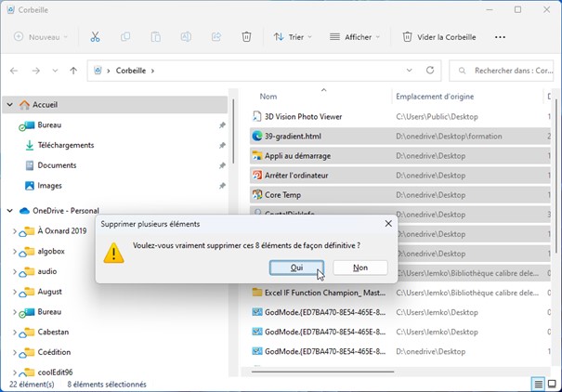Click the Up arrow navigation button
Screen dimensions: 562x392
[x=73, y=71]
